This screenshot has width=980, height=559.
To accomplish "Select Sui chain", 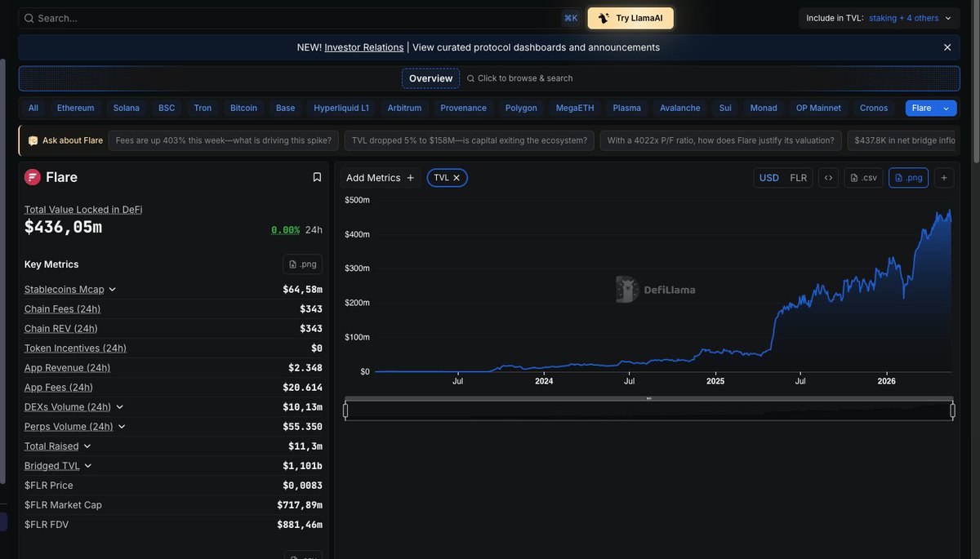I will 725,108.
